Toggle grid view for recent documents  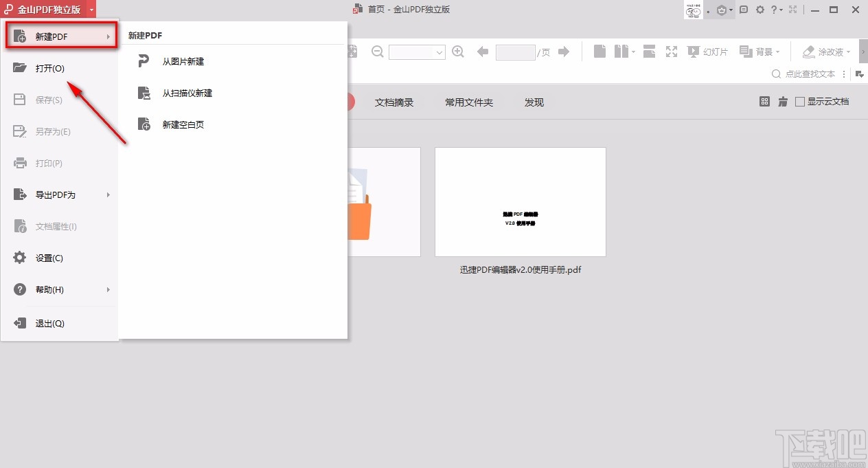pos(765,101)
